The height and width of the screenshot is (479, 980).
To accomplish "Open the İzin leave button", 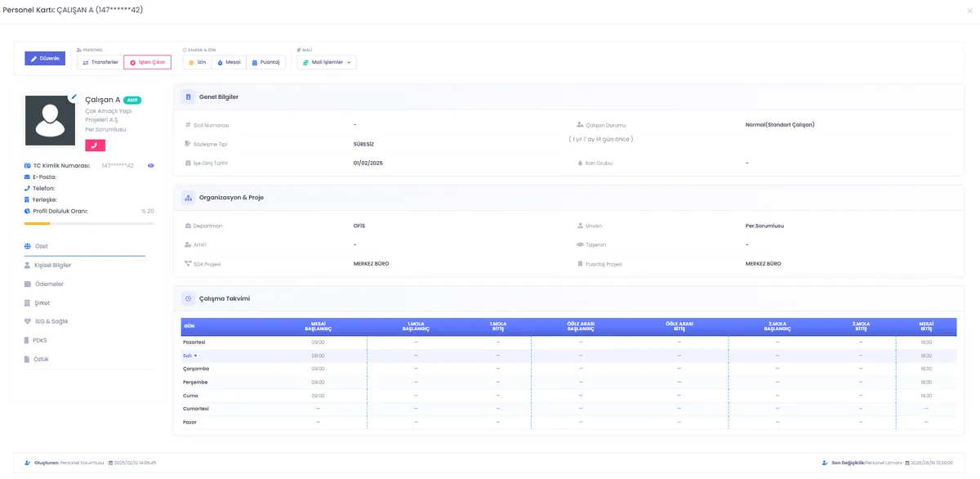I will pos(197,62).
